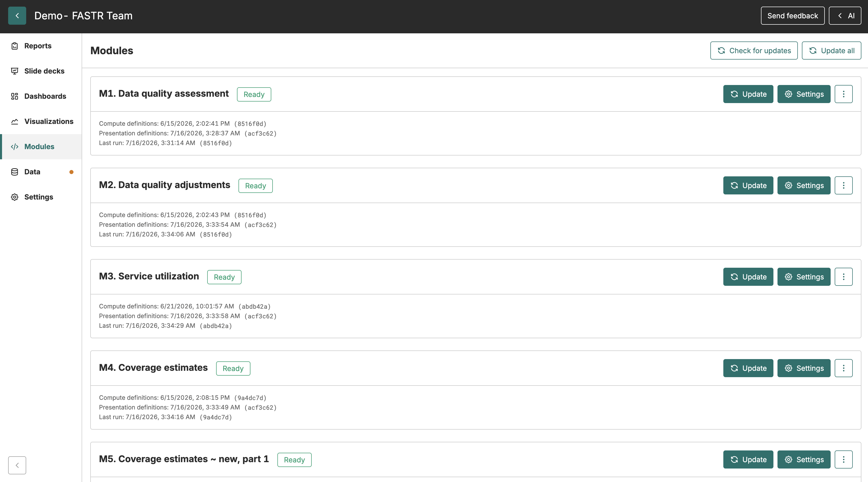868x482 pixels.
Task: Click Ready badge on M5 Coverage estimates
Action: [294, 460]
